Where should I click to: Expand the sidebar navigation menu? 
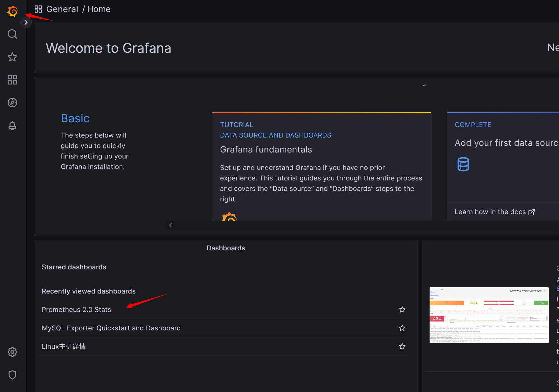click(x=26, y=22)
